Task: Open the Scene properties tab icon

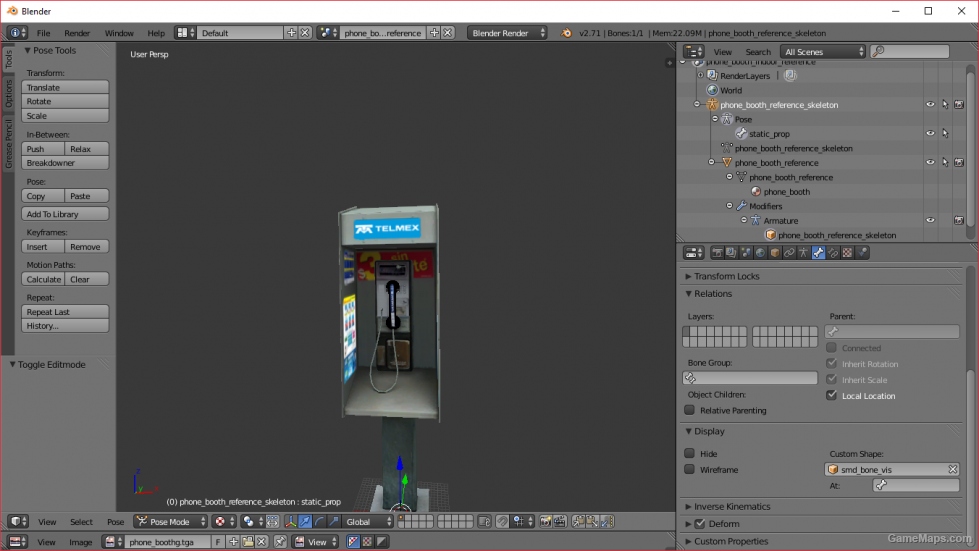Action: (746, 253)
